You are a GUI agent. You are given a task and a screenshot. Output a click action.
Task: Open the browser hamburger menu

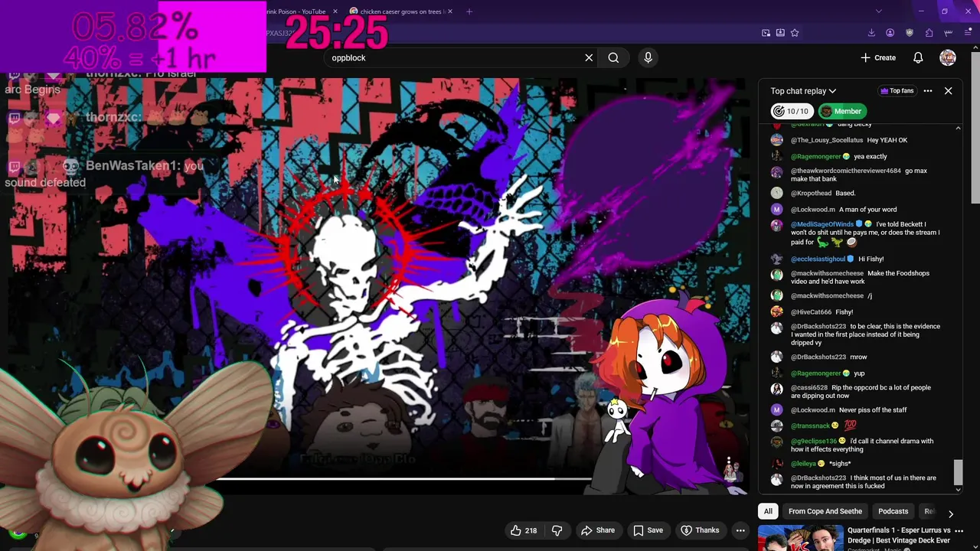point(968,33)
